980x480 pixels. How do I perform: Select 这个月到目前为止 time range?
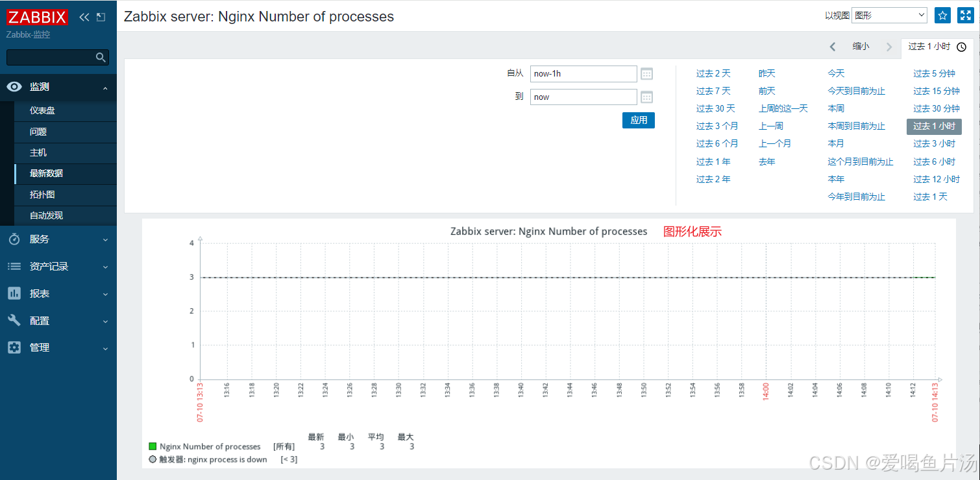tap(861, 162)
